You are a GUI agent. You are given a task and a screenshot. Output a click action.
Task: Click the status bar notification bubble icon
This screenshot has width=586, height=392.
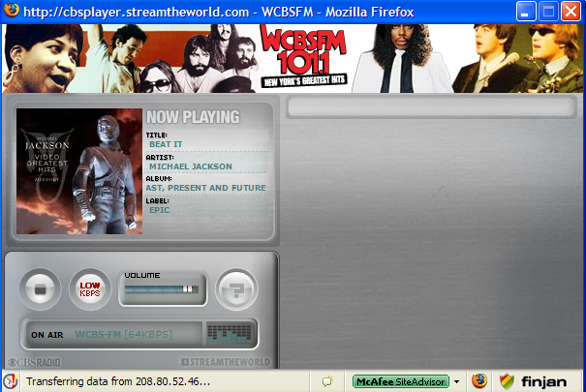[x=327, y=381]
